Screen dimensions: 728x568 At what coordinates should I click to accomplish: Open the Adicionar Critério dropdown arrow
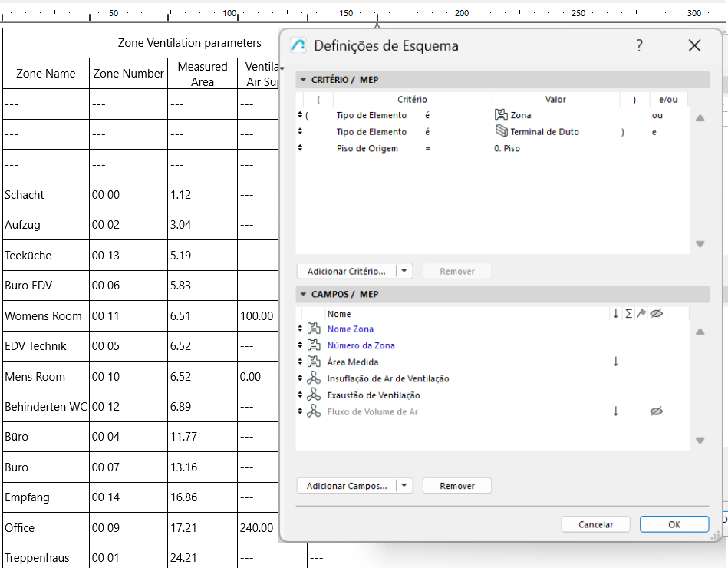404,271
